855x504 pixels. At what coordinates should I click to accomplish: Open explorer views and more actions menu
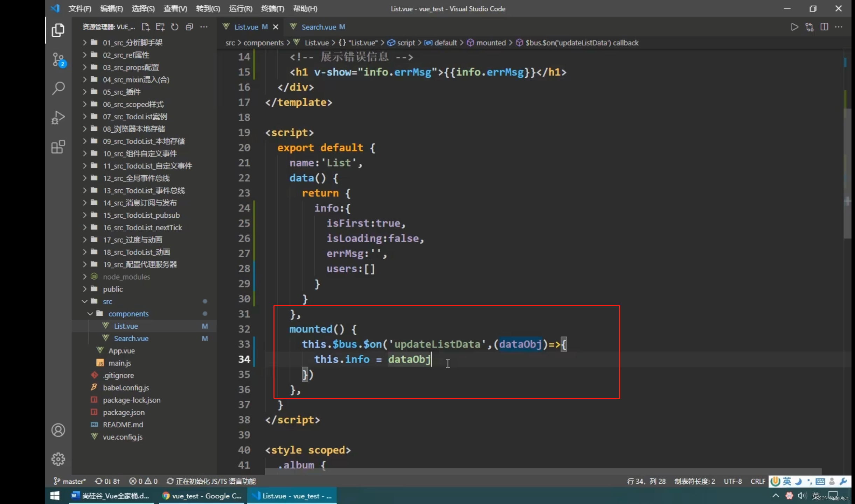204,27
